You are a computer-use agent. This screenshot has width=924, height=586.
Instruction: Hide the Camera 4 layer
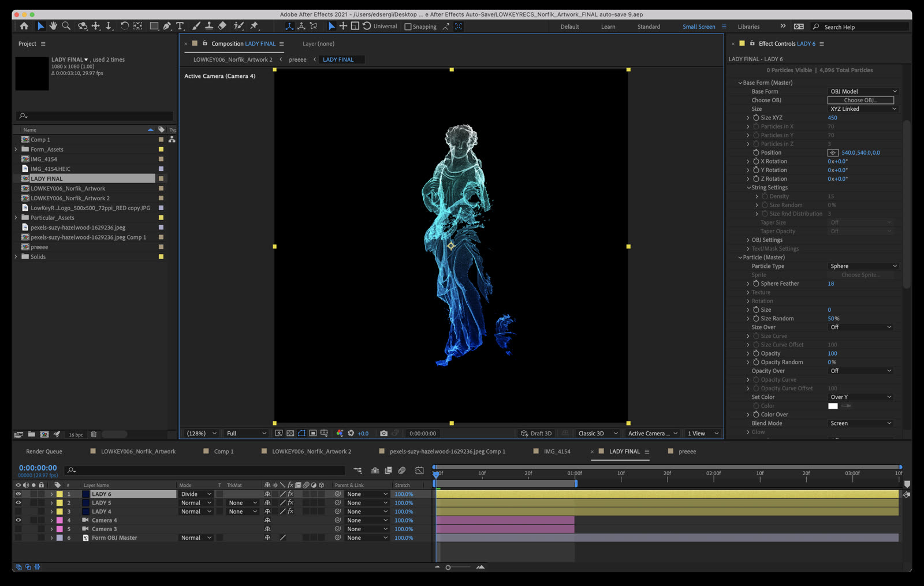(x=18, y=520)
